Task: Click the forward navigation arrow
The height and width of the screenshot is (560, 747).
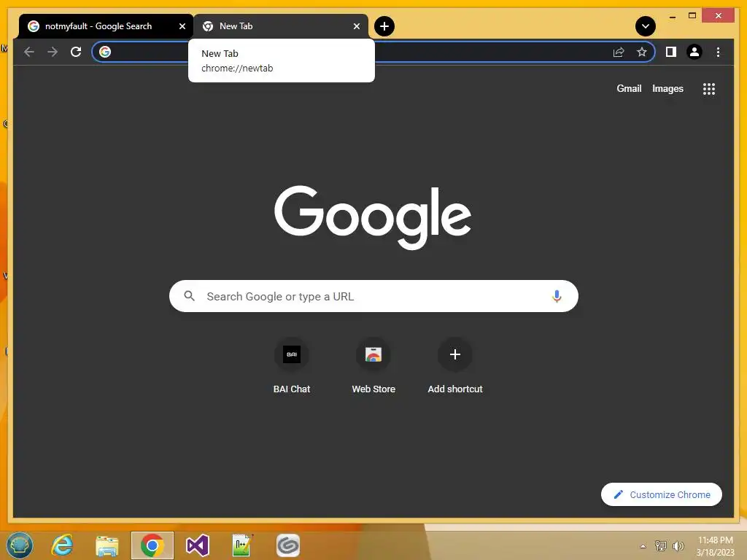Action: pos(53,52)
